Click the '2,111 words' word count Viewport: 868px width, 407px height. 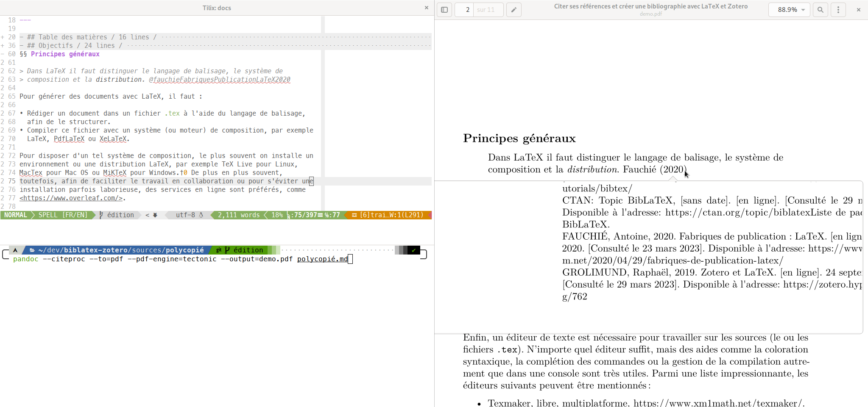239,215
